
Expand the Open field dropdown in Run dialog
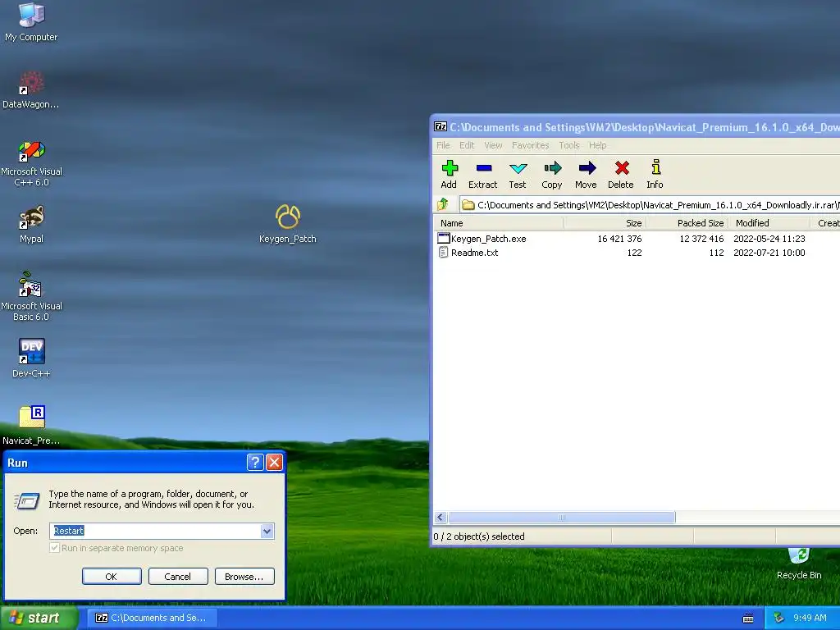pos(267,531)
